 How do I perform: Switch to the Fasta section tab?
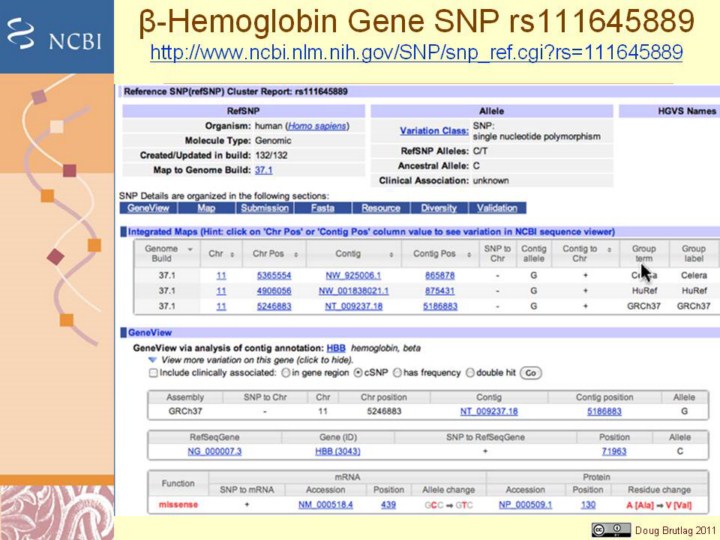(322, 208)
